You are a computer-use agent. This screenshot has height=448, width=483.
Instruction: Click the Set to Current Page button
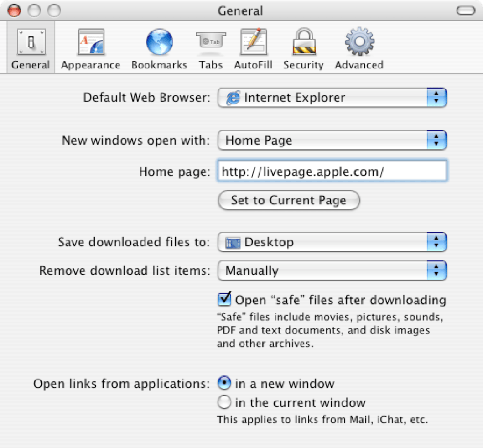pos(289,200)
